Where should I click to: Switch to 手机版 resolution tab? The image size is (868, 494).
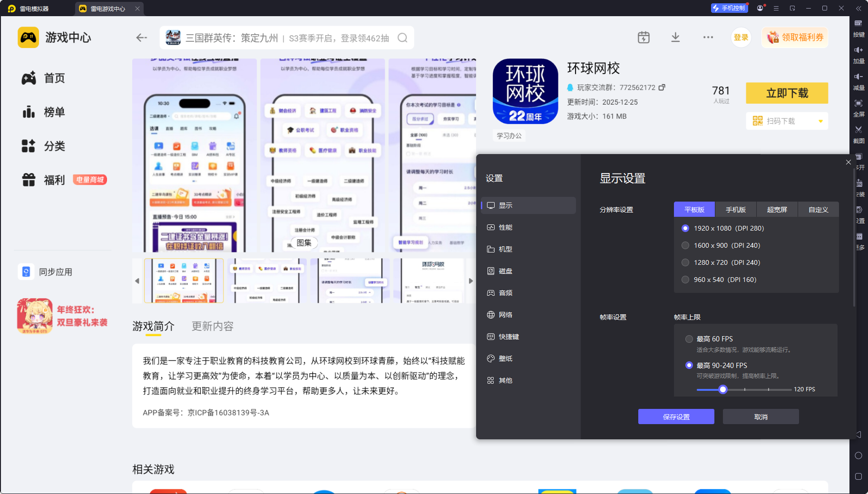736,210
